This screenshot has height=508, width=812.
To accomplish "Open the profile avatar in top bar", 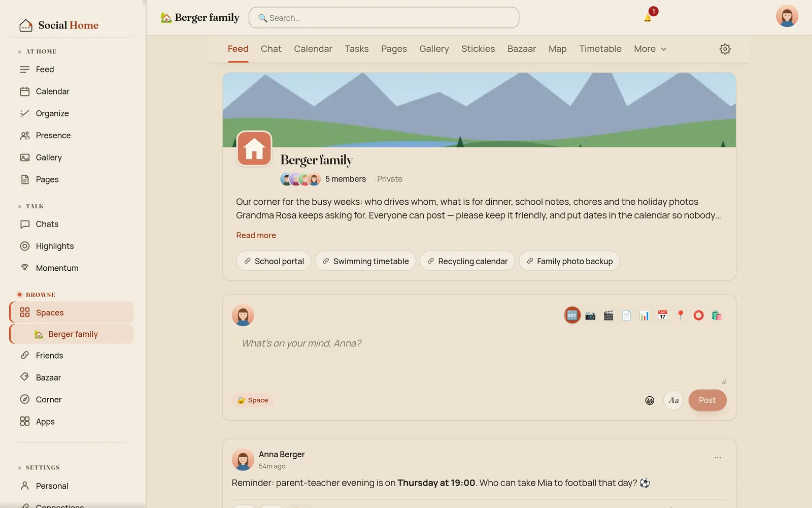I will pyautogui.click(x=787, y=16).
